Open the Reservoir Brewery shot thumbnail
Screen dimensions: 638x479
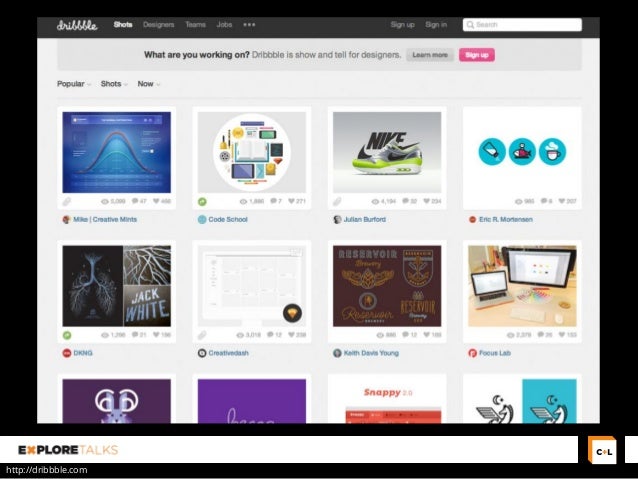click(387, 286)
